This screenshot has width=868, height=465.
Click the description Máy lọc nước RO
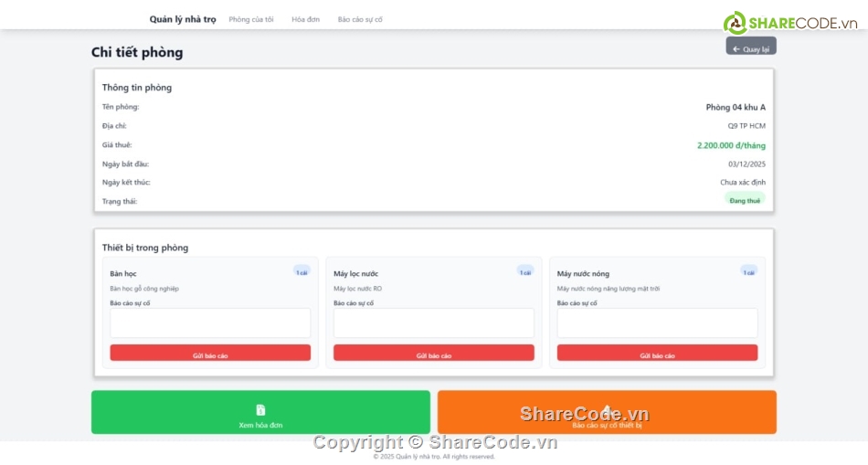(357, 289)
